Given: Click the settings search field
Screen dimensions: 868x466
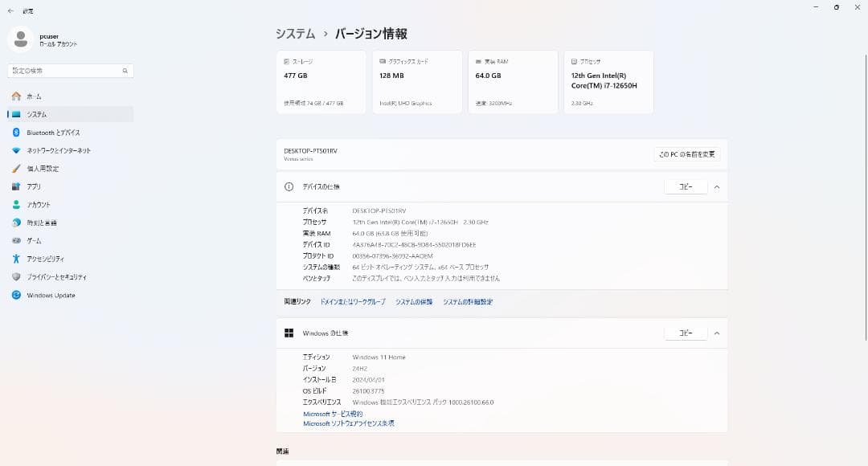Looking at the screenshot, I should (64, 71).
